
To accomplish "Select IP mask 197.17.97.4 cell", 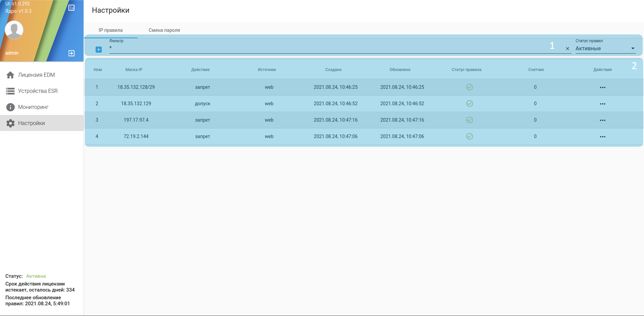I will pos(136,120).
